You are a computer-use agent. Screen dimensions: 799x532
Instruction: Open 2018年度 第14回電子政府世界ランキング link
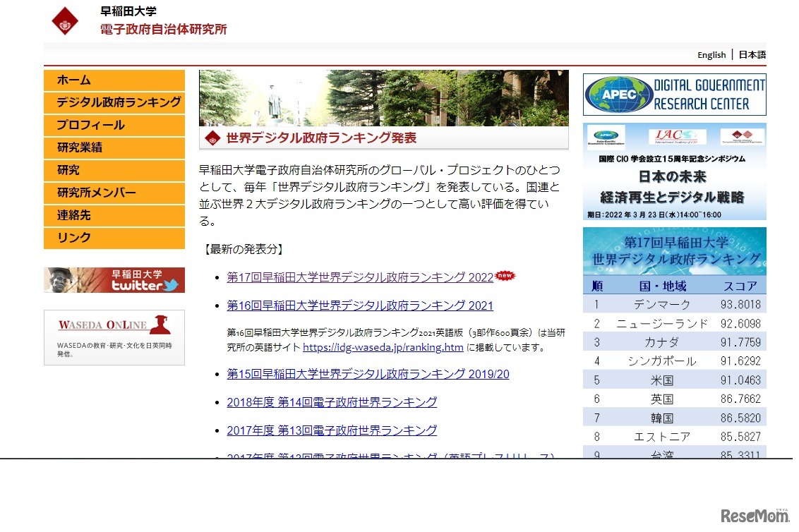(x=332, y=402)
